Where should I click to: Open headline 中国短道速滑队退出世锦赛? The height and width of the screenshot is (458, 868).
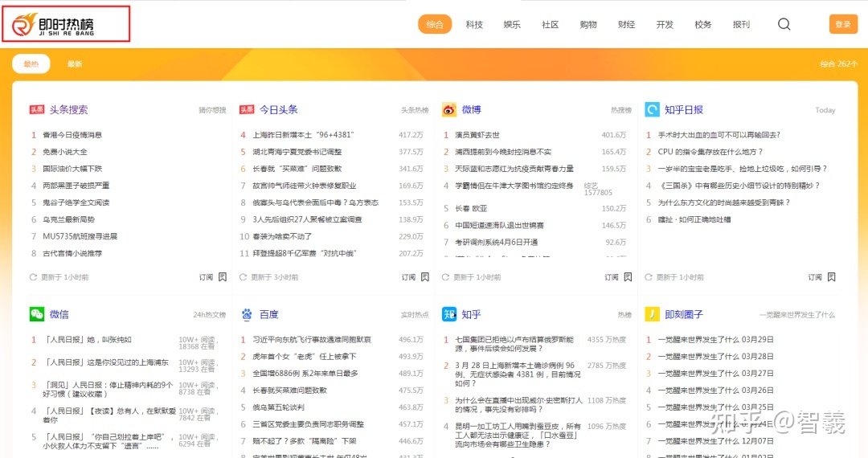click(499, 225)
